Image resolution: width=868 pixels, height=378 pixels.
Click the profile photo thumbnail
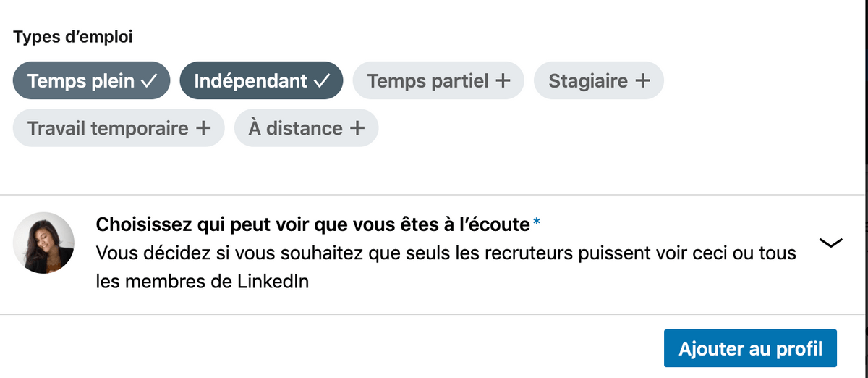coord(43,243)
